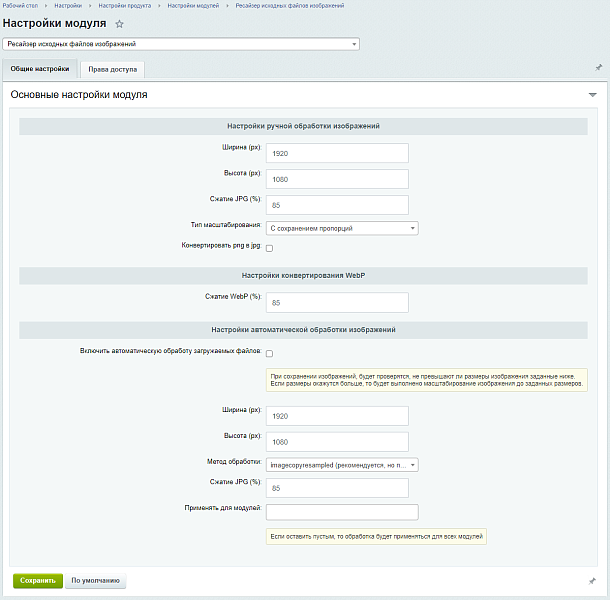Toggle automatic processing of uploaded files
610x600 pixels.
tap(269, 353)
